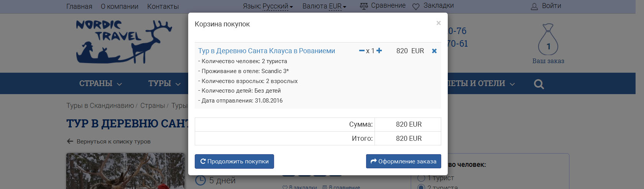Decrease tour quantity with minus icon

click(361, 51)
